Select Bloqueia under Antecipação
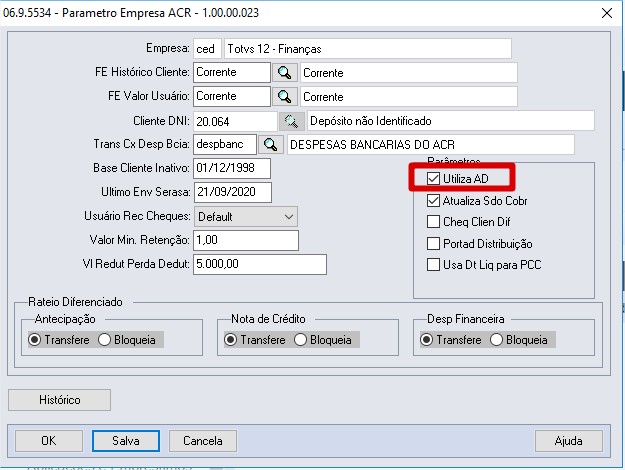This screenshot has width=625, height=470. point(104,340)
